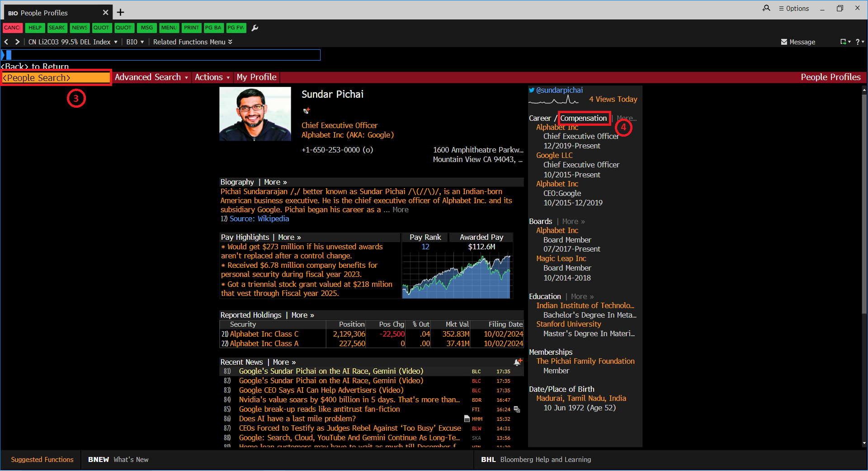Image resolution: width=868 pixels, height=471 pixels.
Task: Expand Pay Highlights via its More link
Action: (x=289, y=237)
